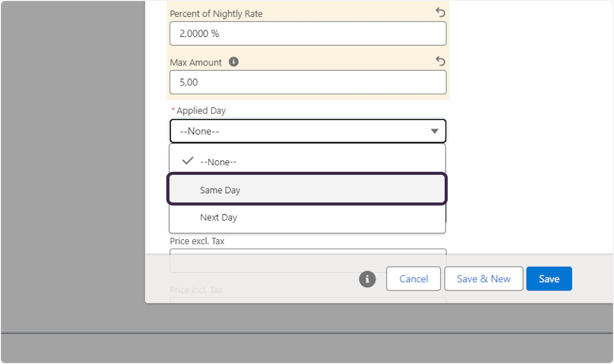
Task: Undo the Percent of Nightly Rate change
Action: pos(440,13)
